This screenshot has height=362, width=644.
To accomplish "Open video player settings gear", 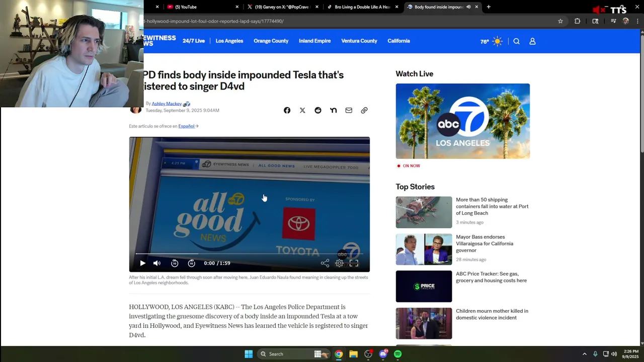I will click(x=340, y=263).
